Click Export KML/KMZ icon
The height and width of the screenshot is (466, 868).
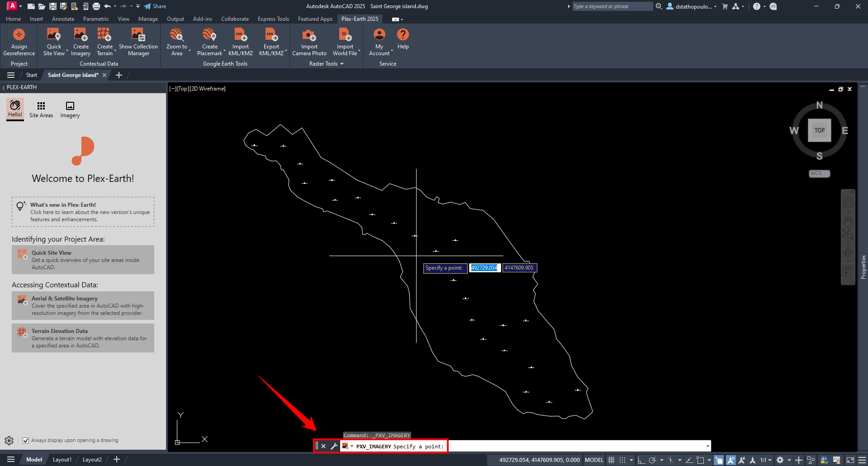[271, 35]
